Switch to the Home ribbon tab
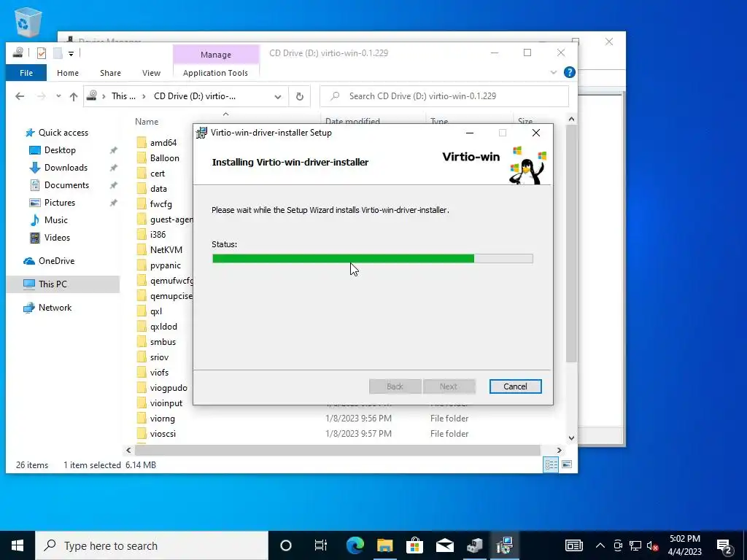The height and width of the screenshot is (560, 747). click(68, 73)
